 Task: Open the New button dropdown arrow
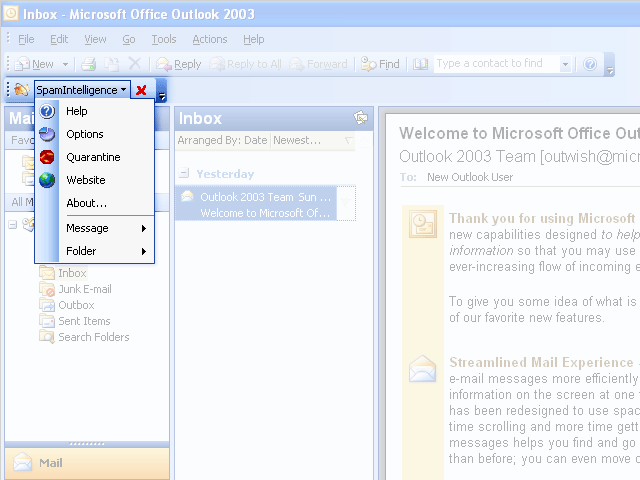tap(65, 64)
